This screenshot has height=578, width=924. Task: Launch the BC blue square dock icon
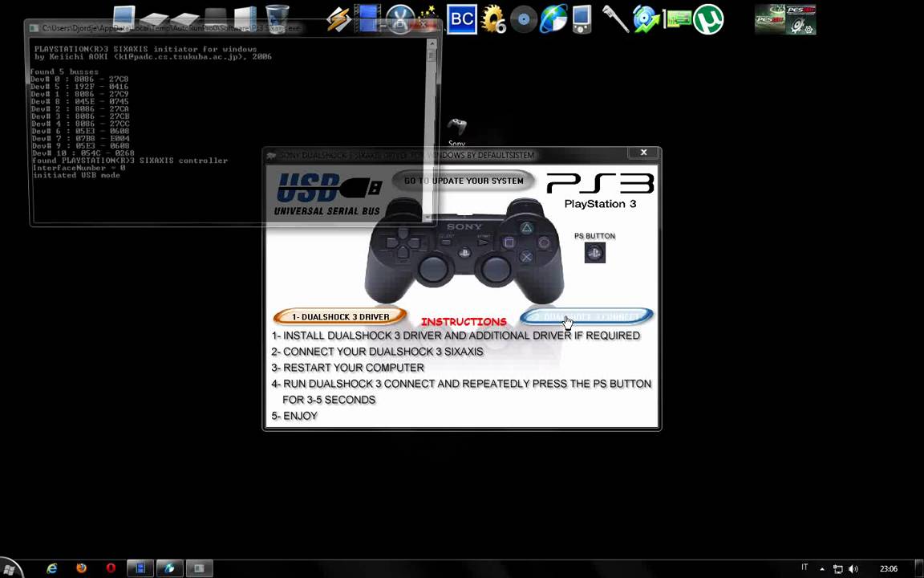click(x=461, y=19)
